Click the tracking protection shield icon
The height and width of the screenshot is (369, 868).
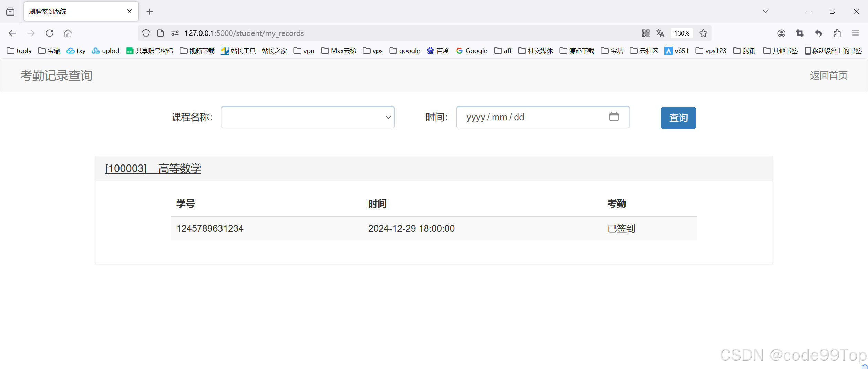point(146,33)
